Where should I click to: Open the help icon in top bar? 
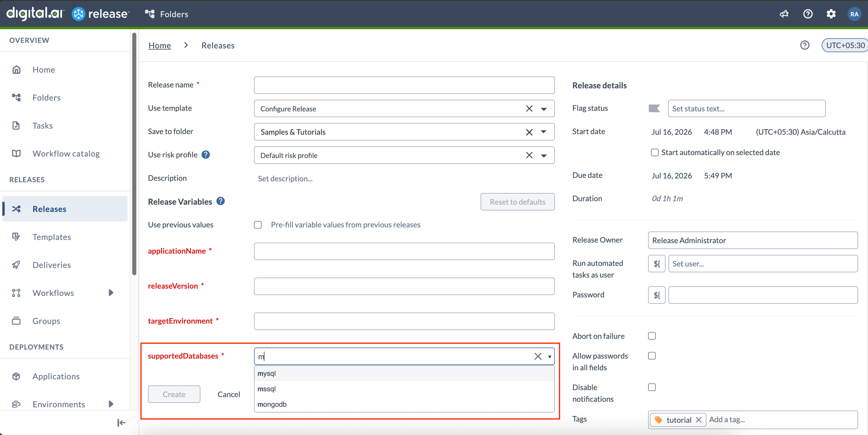(x=808, y=14)
